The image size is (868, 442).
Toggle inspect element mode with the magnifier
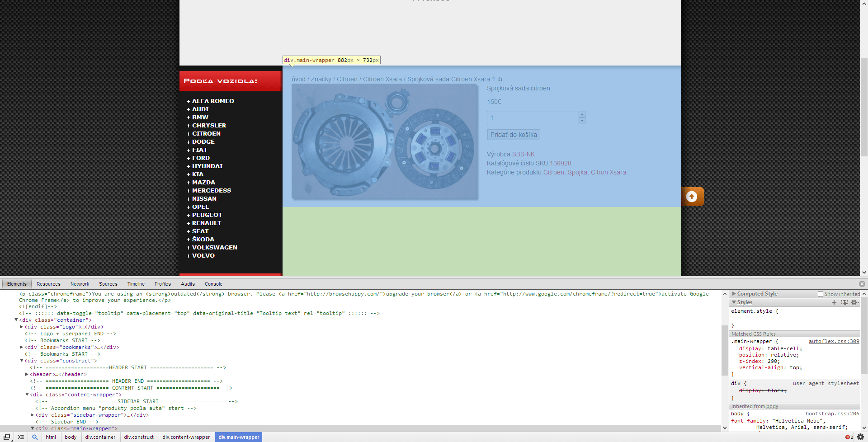[x=35, y=437]
